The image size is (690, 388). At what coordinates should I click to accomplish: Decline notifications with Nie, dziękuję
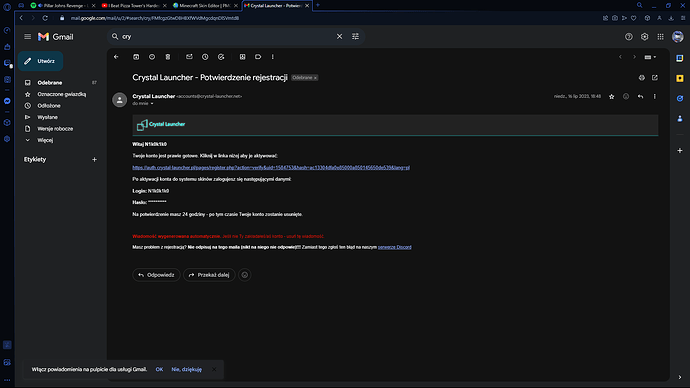(x=187, y=370)
